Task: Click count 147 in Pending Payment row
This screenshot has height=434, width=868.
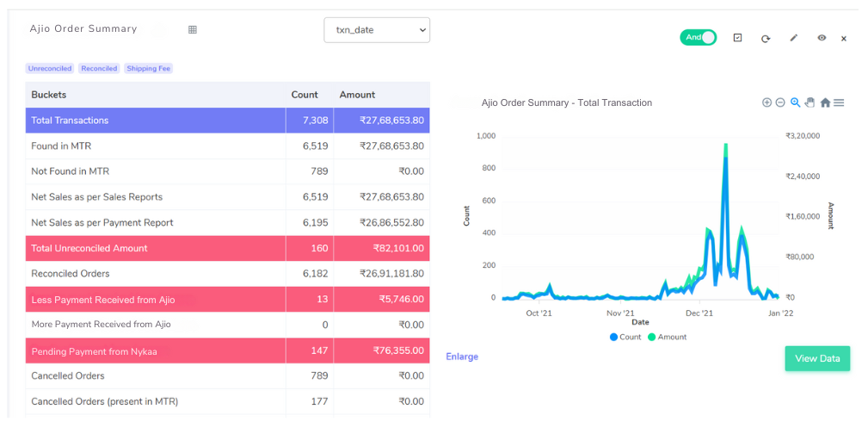Action: point(319,350)
